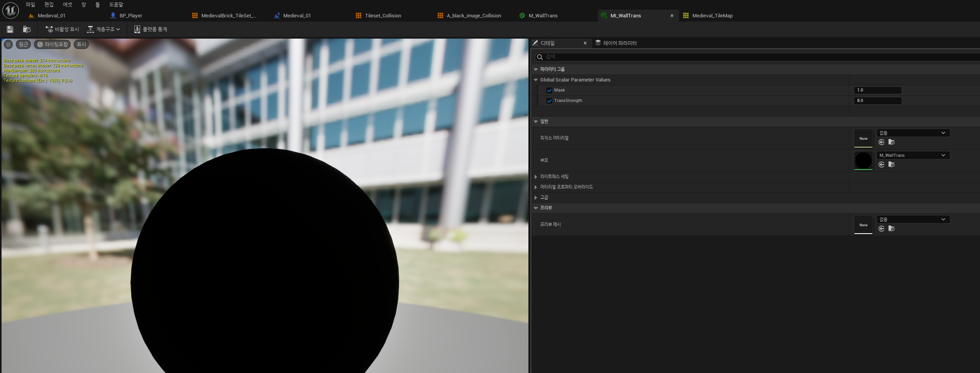Expand material property overrides (머티리얼 프로퍼티 오버라이드)
This screenshot has width=980, height=373.
tap(536, 187)
